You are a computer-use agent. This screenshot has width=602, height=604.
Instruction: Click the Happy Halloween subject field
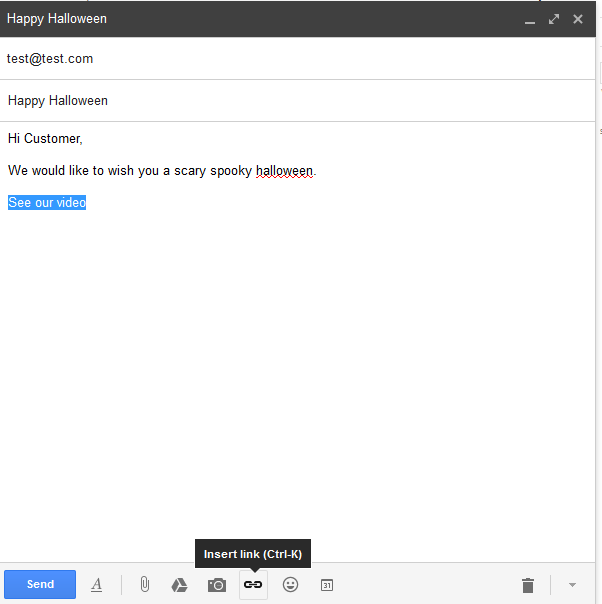[297, 101]
